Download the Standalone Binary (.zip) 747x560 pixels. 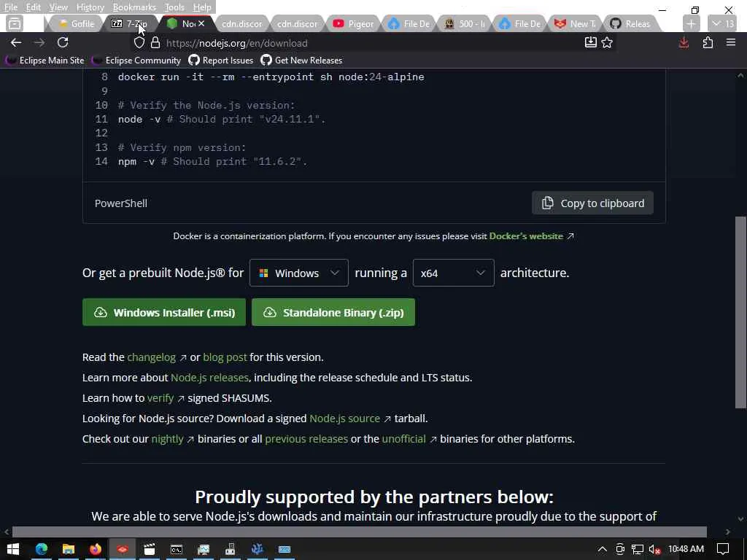coord(333,312)
